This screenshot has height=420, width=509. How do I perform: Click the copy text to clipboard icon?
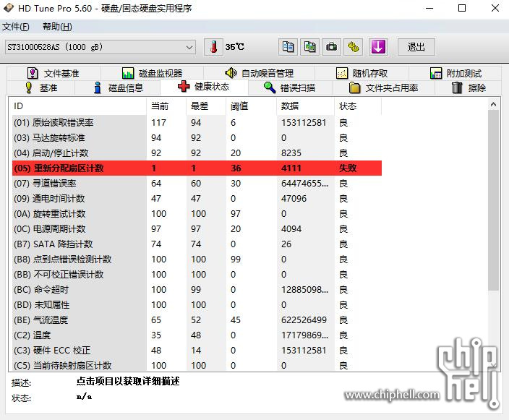click(x=288, y=47)
